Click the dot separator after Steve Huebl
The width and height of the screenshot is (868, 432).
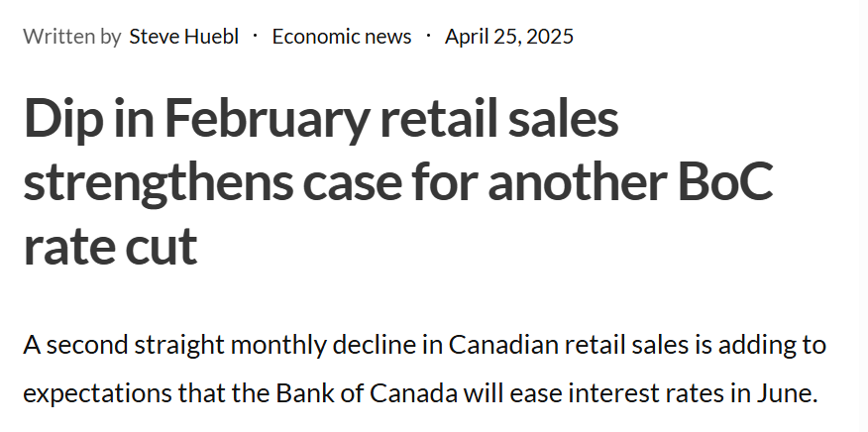point(256,36)
